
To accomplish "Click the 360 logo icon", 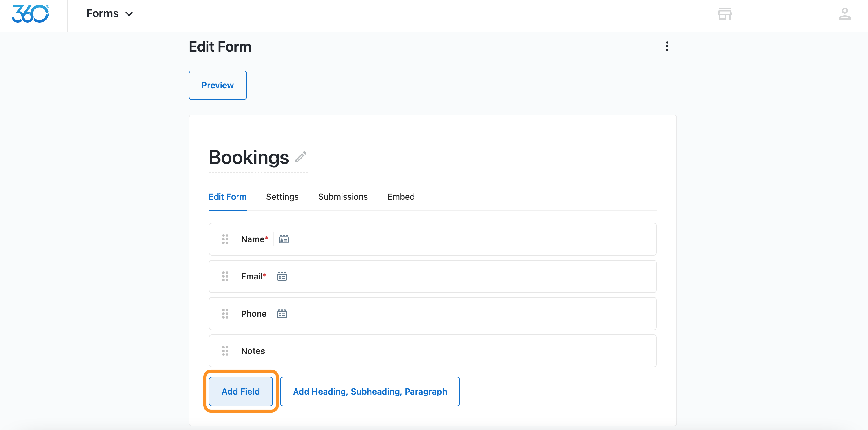I will 30,14.
